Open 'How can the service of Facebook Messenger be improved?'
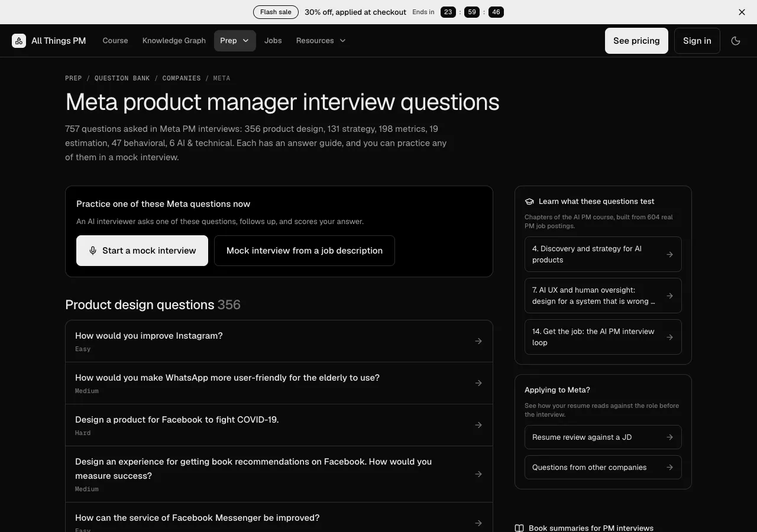Image resolution: width=757 pixels, height=532 pixels. coord(279,517)
